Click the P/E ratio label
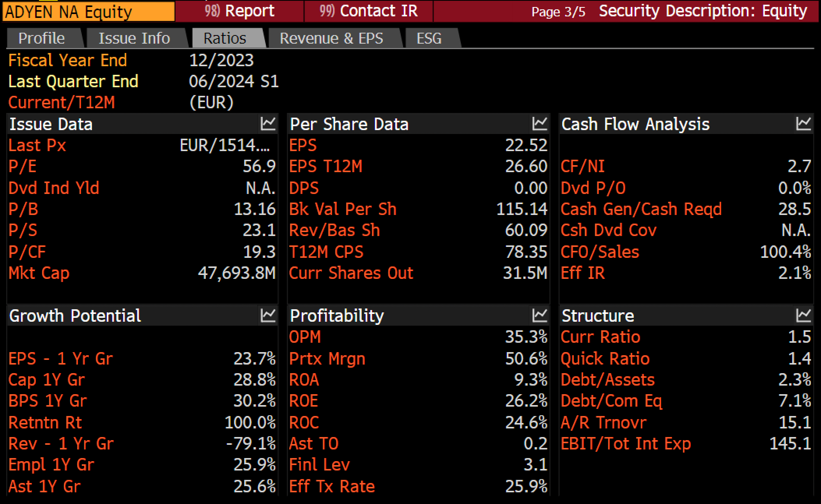The height and width of the screenshot is (504, 821). [23, 167]
